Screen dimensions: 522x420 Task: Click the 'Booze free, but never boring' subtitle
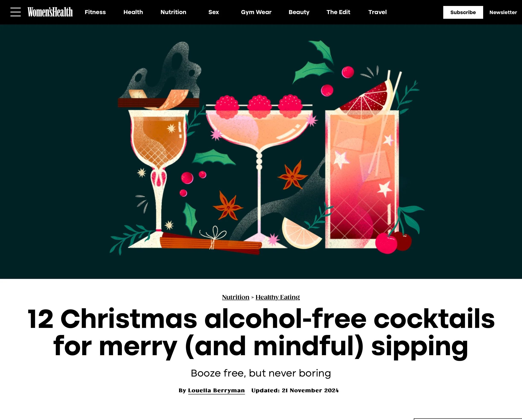click(261, 373)
